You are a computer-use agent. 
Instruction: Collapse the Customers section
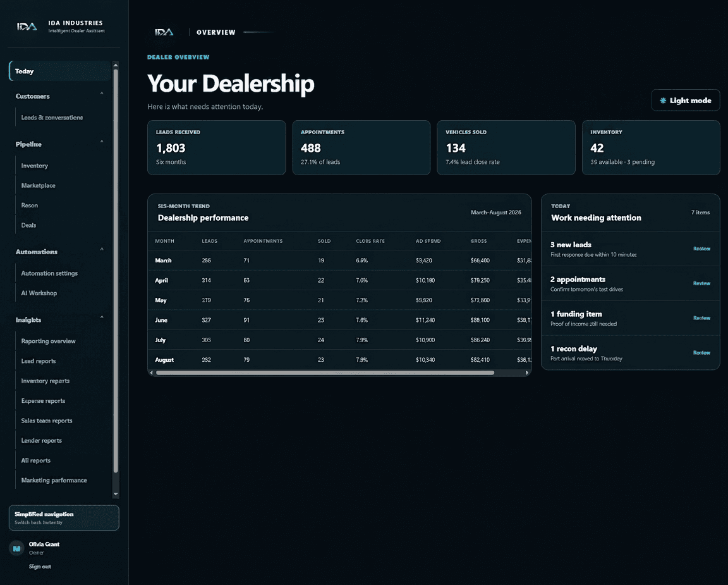pos(102,94)
